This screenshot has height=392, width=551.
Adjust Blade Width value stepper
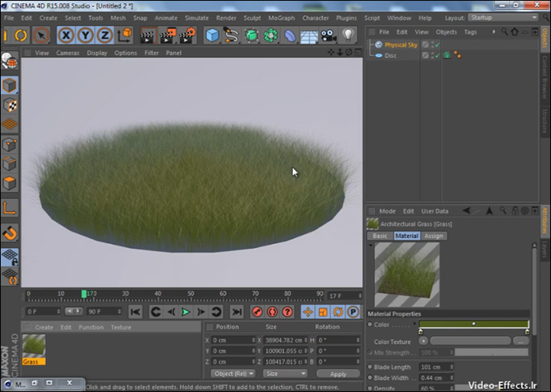[x=452, y=378]
